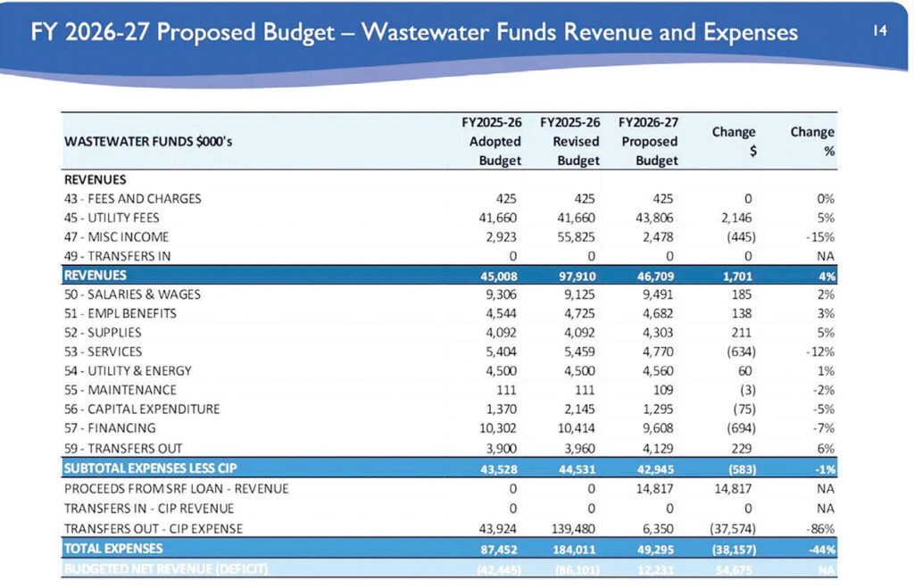This screenshot has height=588, width=914.
Task: Click capital expenditure revised value 2,145
Action: coord(579,409)
